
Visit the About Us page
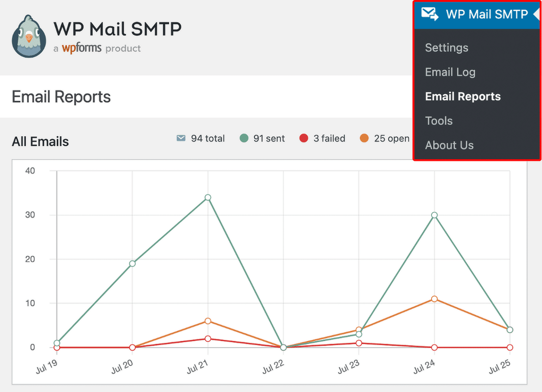tap(450, 145)
